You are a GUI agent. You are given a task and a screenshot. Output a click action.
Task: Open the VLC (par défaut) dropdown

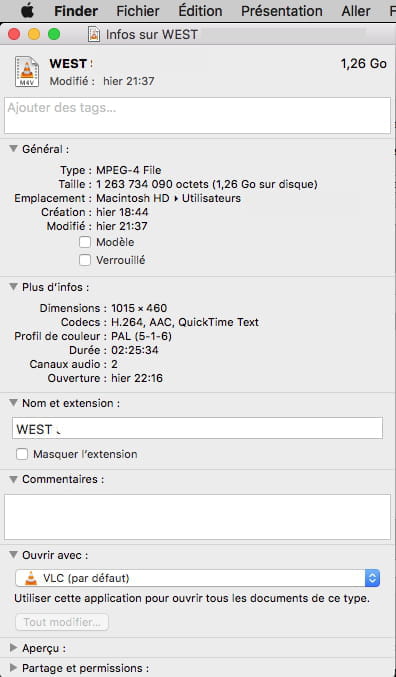click(x=197, y=578)
